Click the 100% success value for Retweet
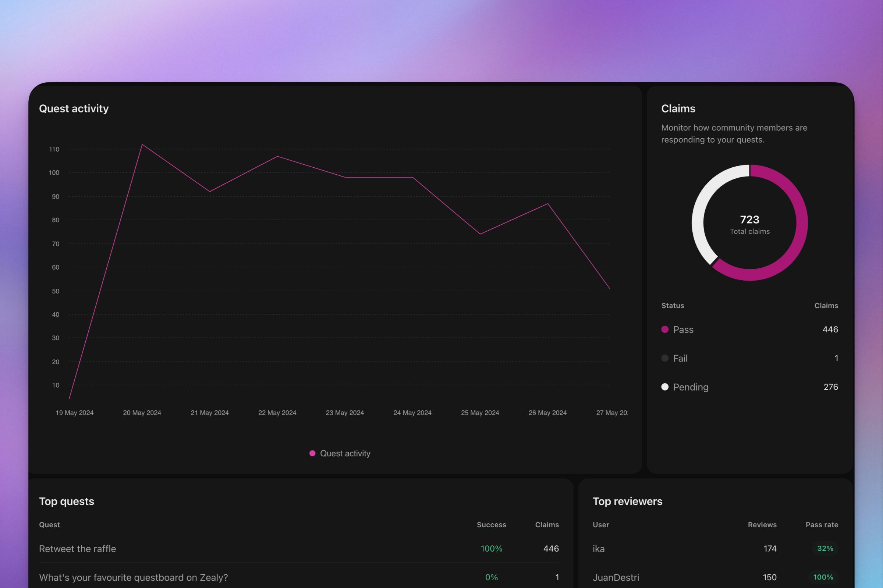This screenshot has width=883, height=588. [492, 549]
